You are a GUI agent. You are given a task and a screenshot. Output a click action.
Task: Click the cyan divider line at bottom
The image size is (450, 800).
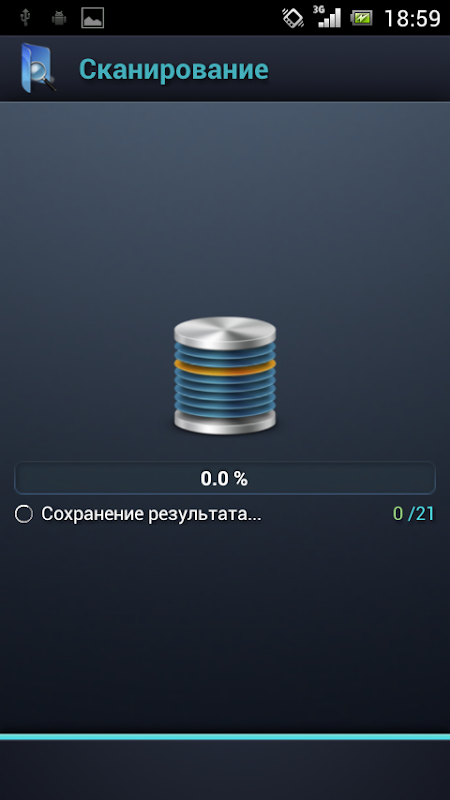(225, 737)
